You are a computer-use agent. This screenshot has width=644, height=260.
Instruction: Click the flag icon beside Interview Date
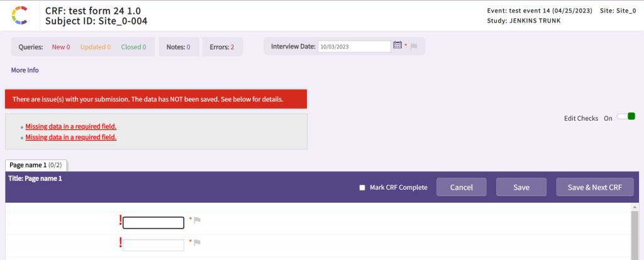point(414,46)
